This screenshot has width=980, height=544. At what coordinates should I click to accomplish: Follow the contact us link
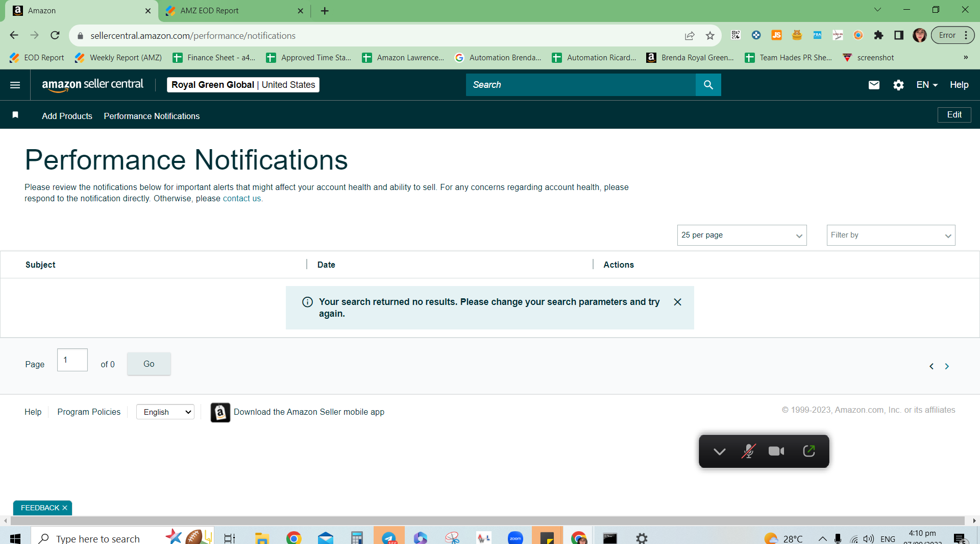(x=242, y=199)
